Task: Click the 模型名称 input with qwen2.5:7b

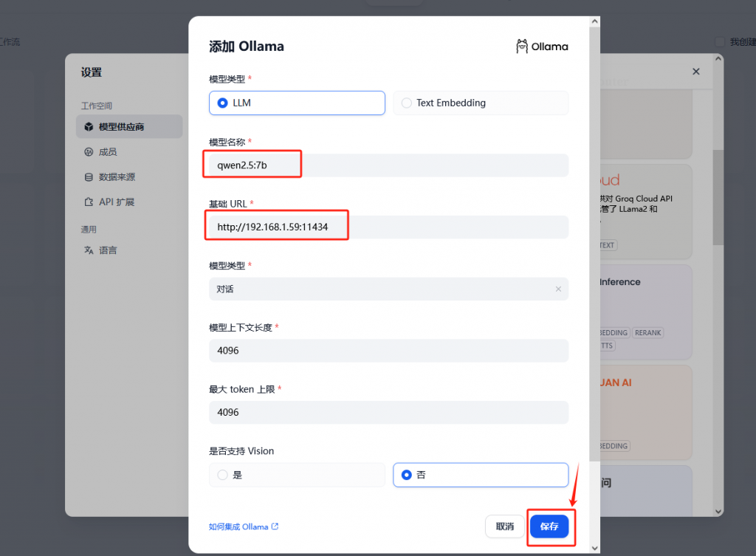Action: pos(388,165)
